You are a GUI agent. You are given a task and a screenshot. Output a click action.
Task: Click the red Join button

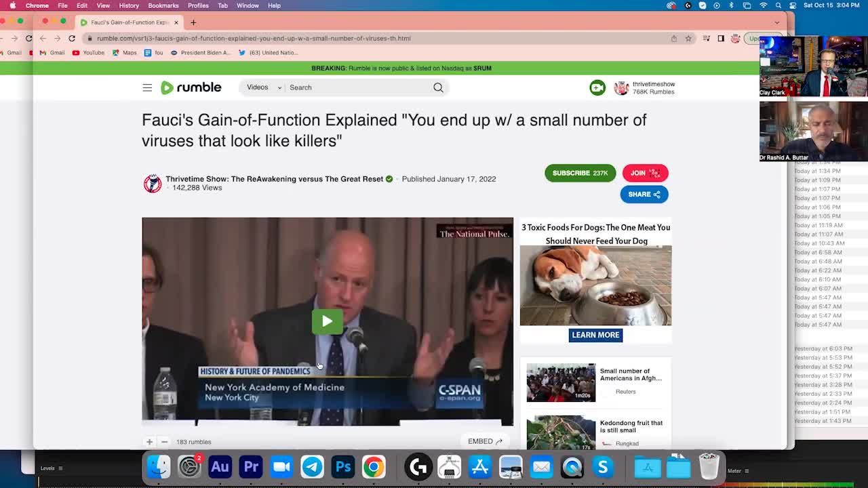645,173
